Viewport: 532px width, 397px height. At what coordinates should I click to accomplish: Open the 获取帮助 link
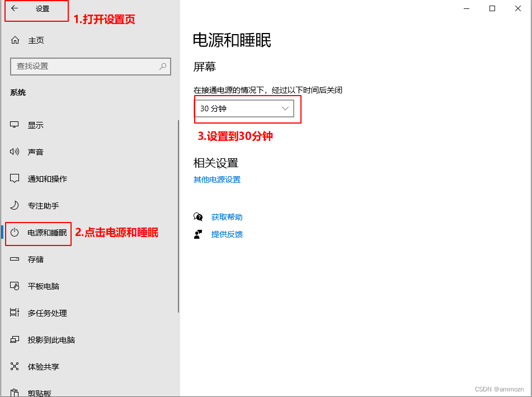(227, 217)
